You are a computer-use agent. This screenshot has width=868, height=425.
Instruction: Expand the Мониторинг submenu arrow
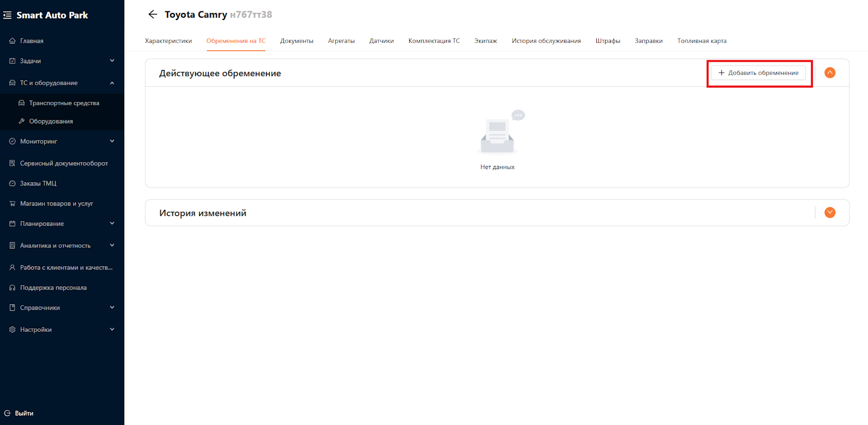(112, 141)
